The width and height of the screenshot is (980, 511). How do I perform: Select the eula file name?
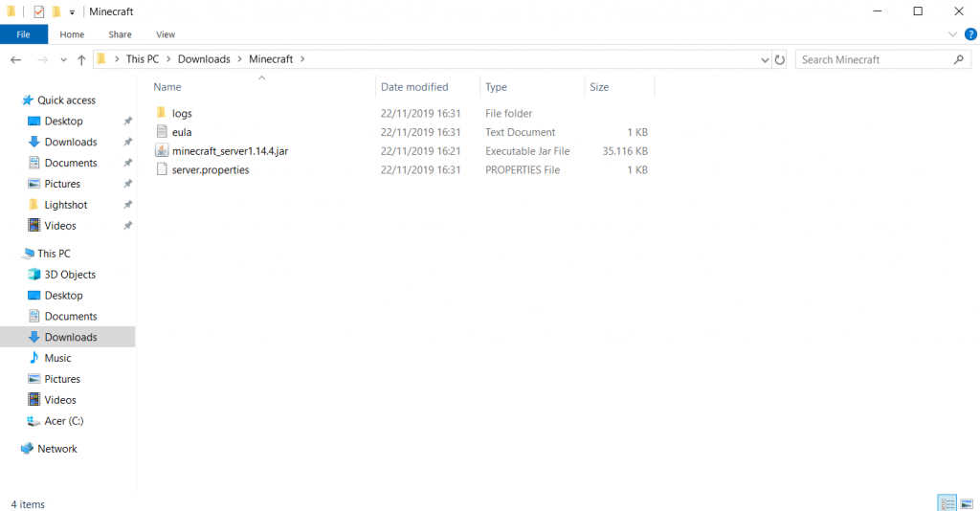point(182,132)
